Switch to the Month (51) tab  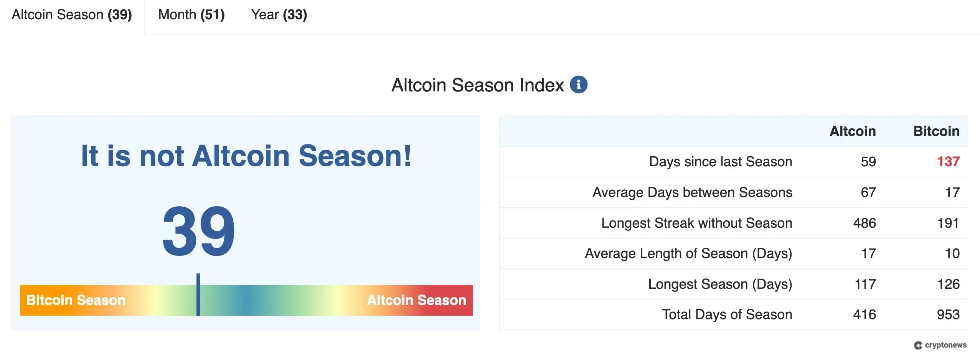(191, 15)
